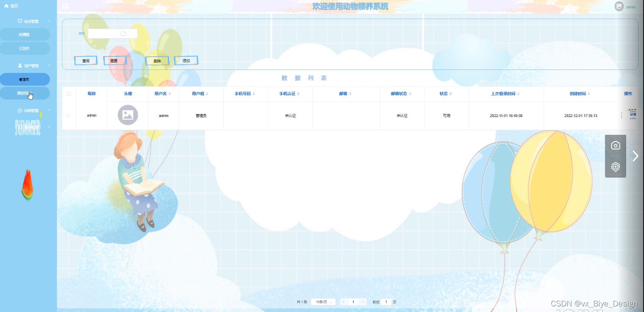Focus the 昵称 search input field
The width and height of the screenshot is (644, 312).
[x=113, y=33]
